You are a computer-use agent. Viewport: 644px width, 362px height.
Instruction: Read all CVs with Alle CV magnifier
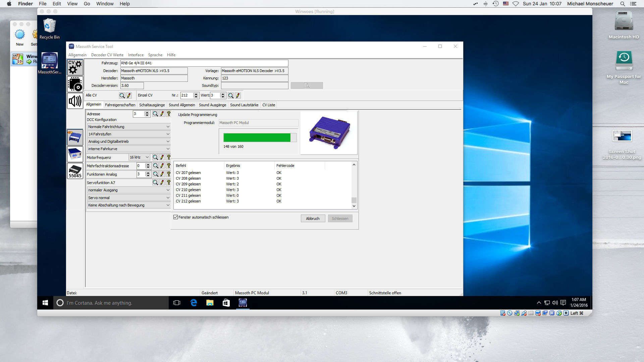coord(122,96)
